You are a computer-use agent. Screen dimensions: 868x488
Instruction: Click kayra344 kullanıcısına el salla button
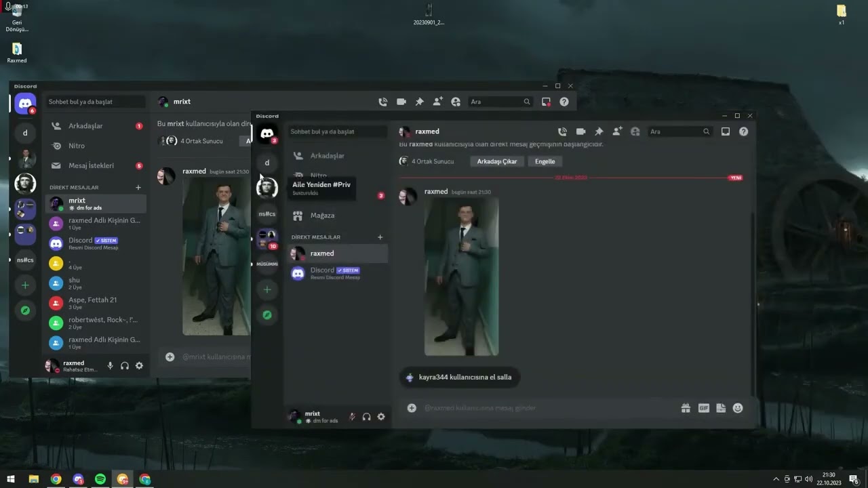tap(460, 378)
